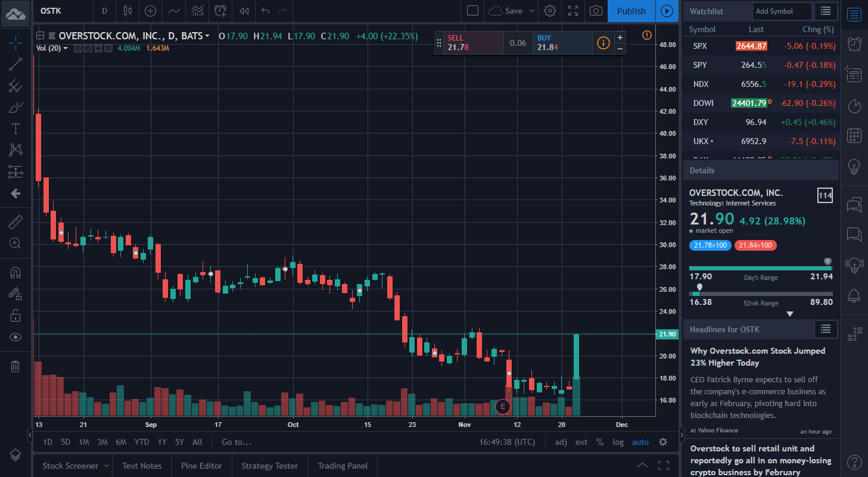
Task: Toggle log scale
Action: point(618,442)
